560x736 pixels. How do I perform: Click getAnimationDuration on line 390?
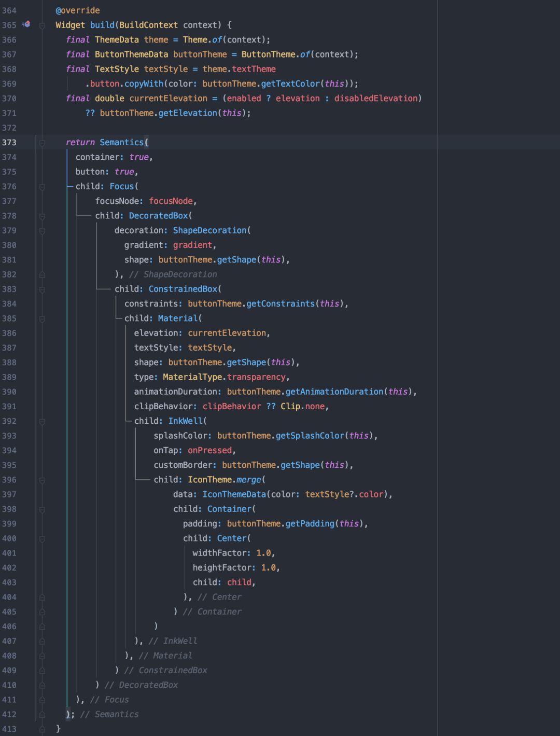pyautogui.click(x=334, y=392)
